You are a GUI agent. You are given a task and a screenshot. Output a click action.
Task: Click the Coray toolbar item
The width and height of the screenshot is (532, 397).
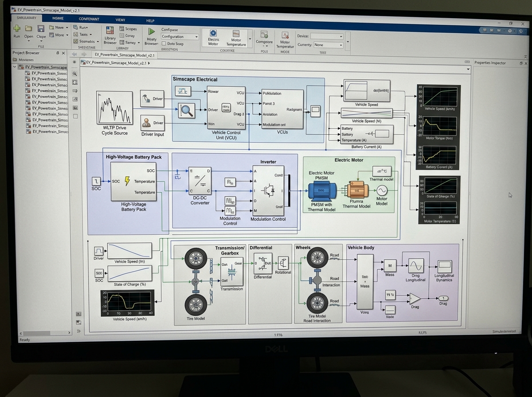(127, 36)
